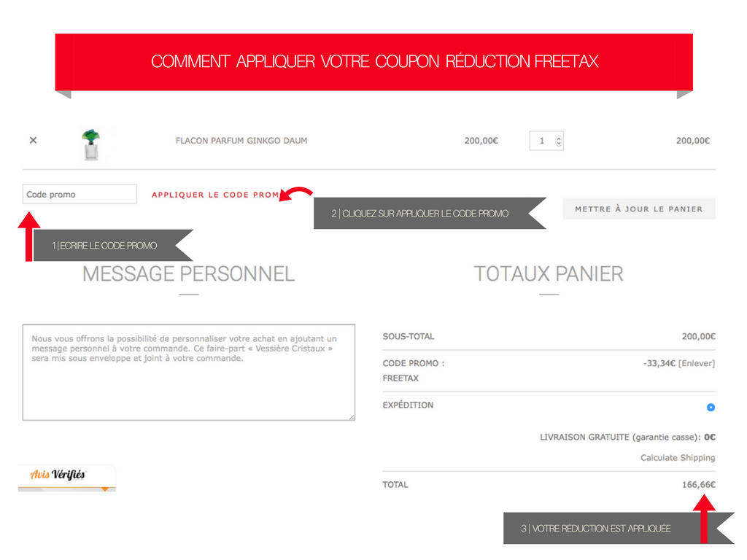
Task: Remove the Flacon Parfum item with X
Action: [x=33, y=141]
